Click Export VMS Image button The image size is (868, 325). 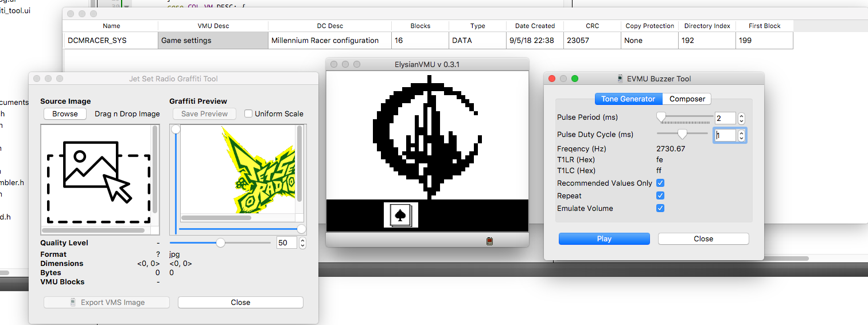[107, 302]
